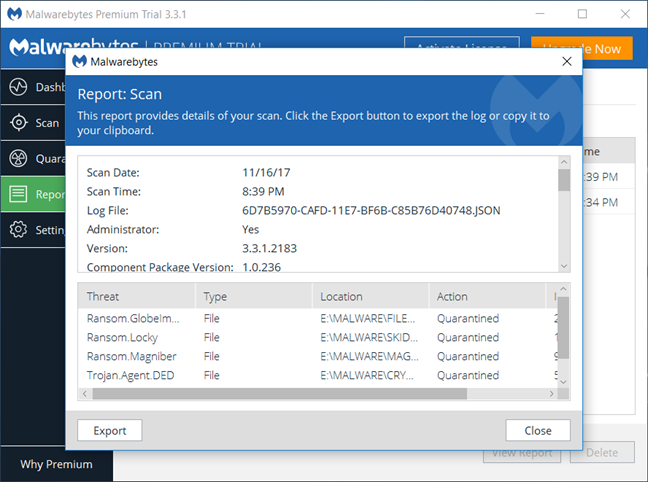This screenshot has width=648, height=482.
Task: Minimize the Malwarebytes main window
Action: click(x=540, y=14)
